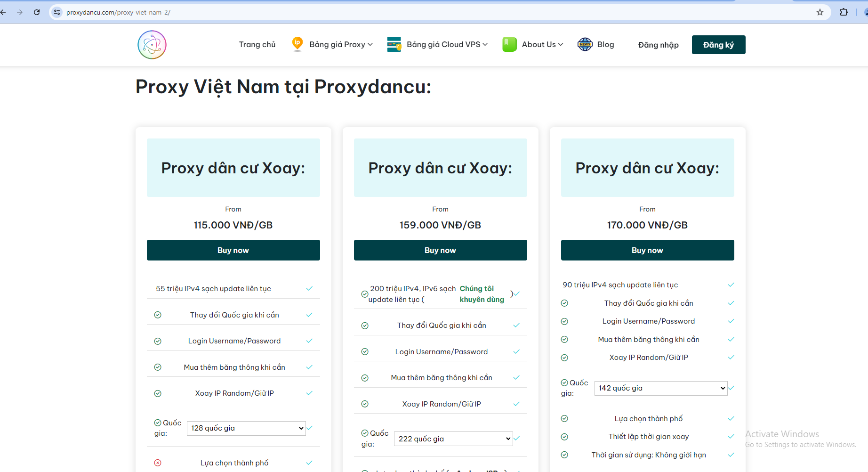Buy now for 115.000 VNĐ/GB plan
868x472 pixels.
tap(233, 250)
